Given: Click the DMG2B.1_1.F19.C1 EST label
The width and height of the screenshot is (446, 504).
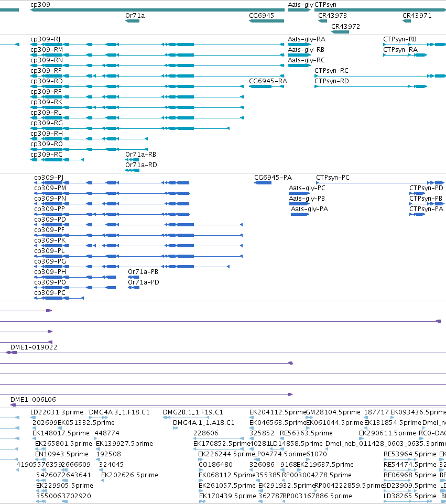Looking at the screenshot, I should (193, 412).
